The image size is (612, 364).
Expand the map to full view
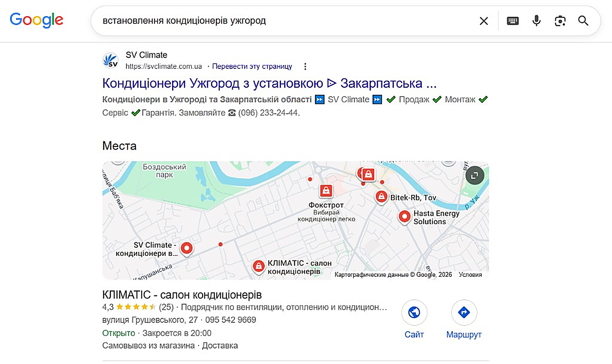click(475, 175)
